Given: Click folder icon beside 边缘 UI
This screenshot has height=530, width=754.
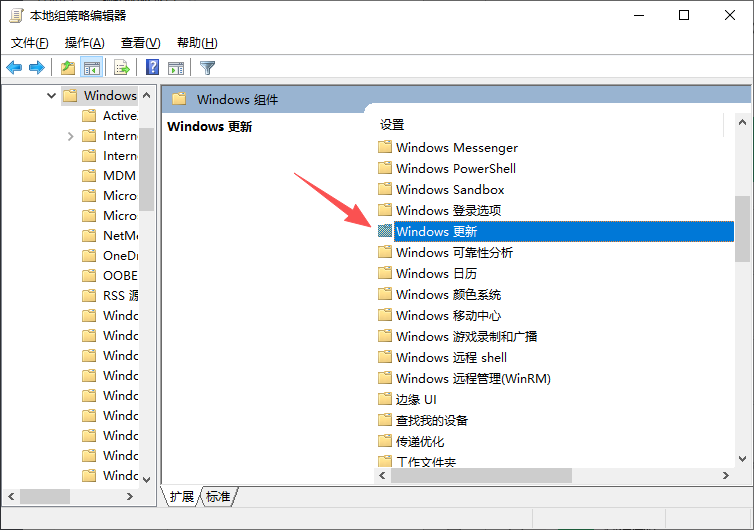Looking at the screenshot, I should click(385, 399).
